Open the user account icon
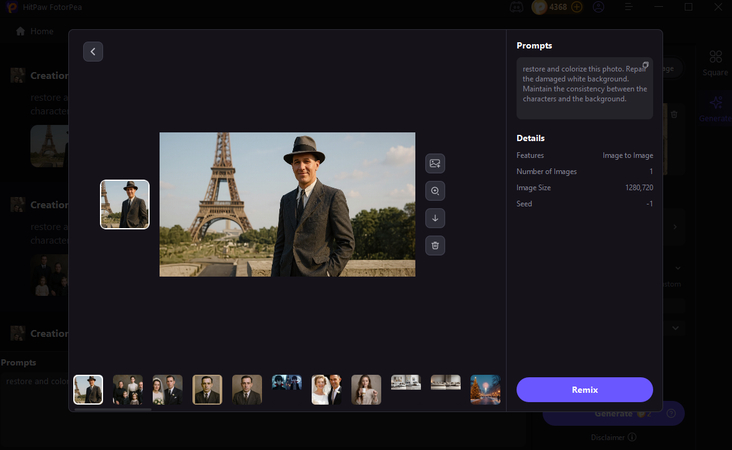The width and height of the screenshot is (732, 450). point(598,7)
